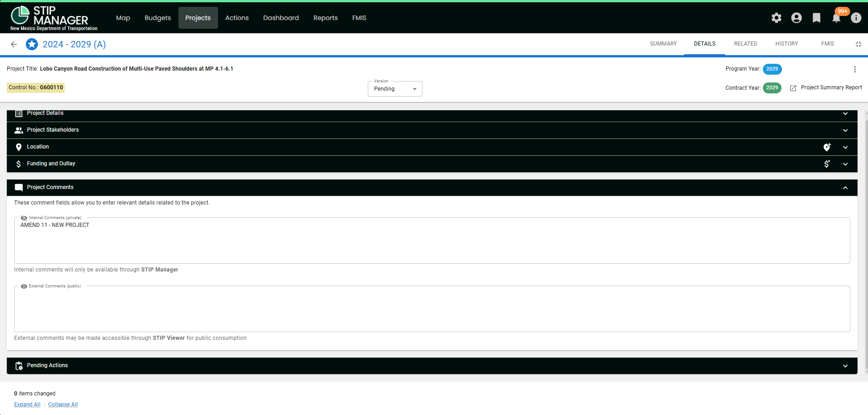Expand the Project Details section chevron
Viewport: 868px width, 415px height.
845,113
